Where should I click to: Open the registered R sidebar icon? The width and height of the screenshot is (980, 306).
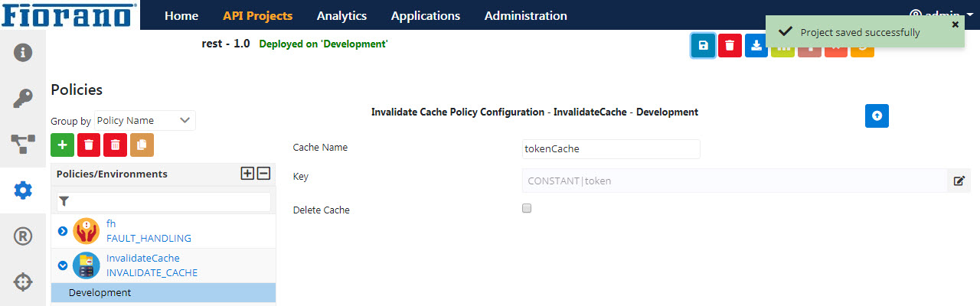tap(23, 236)
